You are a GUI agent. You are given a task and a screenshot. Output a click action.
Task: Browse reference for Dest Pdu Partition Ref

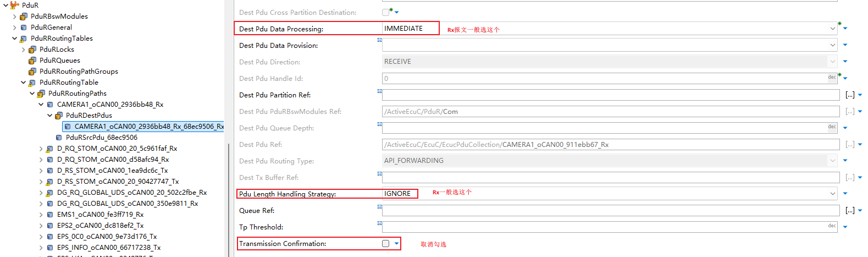pyautogui.click(x=850, y=95)
